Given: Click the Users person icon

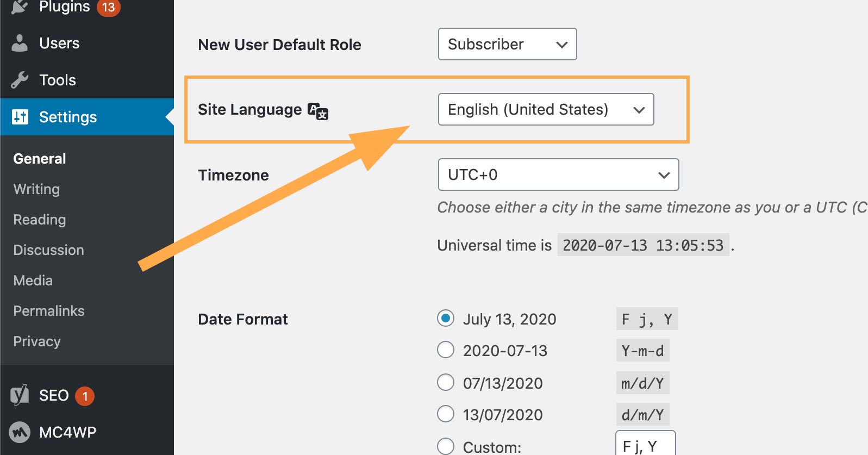Looking at the screenshot, I should pyautogui.click(x=20, y=43).
